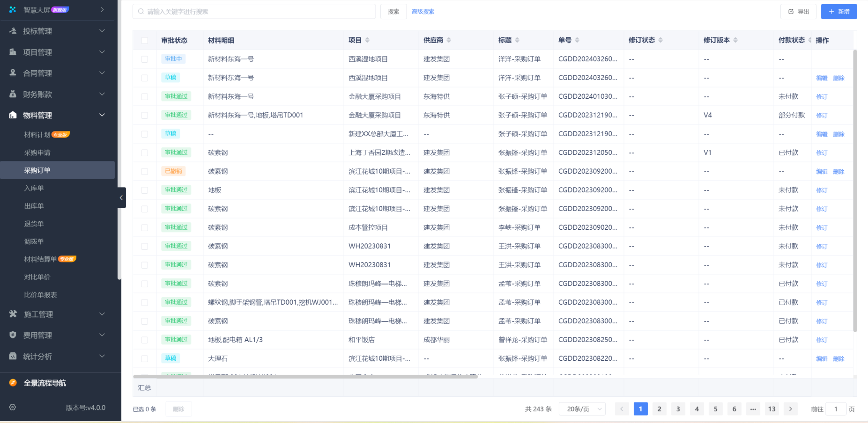Open 费用管理 via its shield icon
The width and height of the screenshot is (868, 423).
(13, 335)
